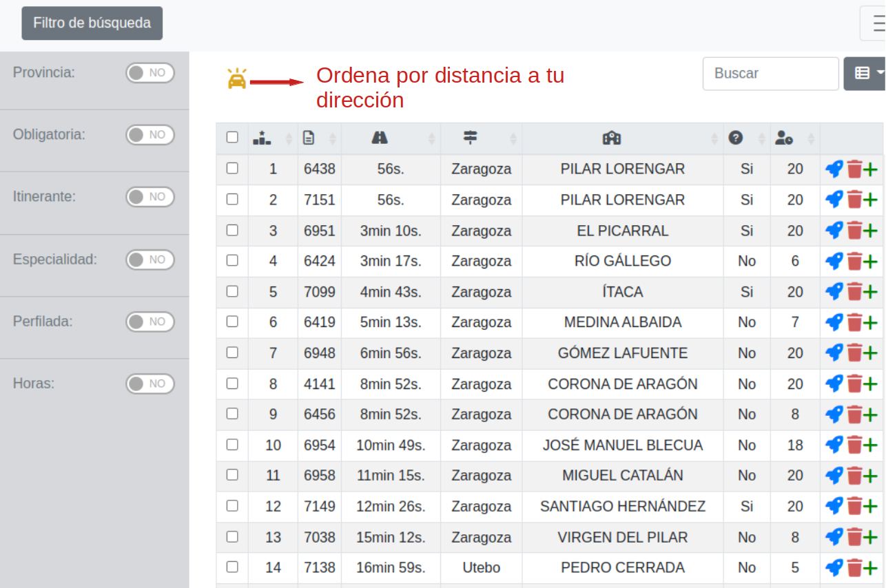
Task: Check the checkbox for the EL PICARRAL row
Action: tap(232, 231)
